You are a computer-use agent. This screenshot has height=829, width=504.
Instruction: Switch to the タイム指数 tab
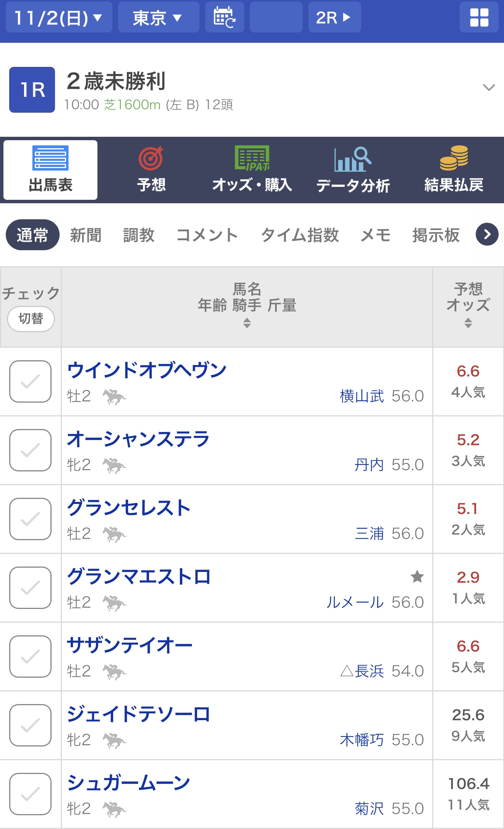[300, 235]
